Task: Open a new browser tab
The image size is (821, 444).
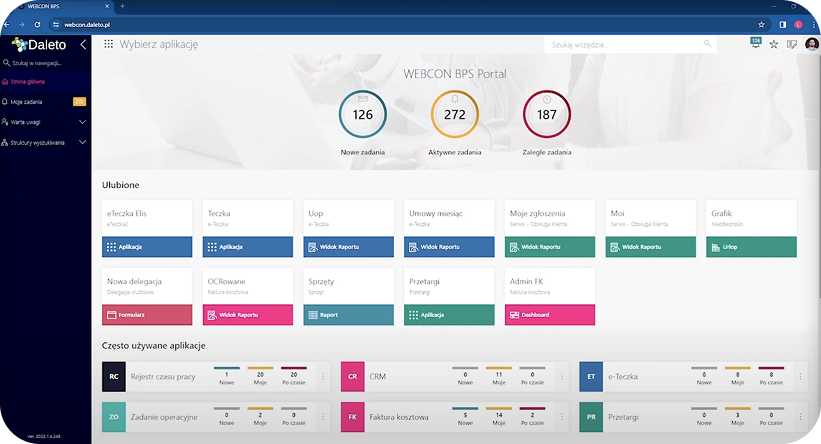Action: pos(123,6)
